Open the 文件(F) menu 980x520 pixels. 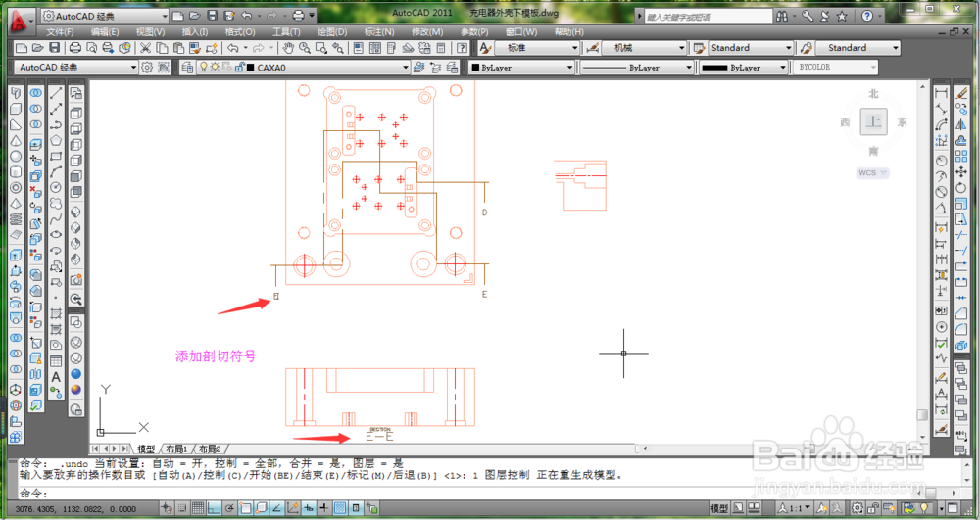[60, 32]
